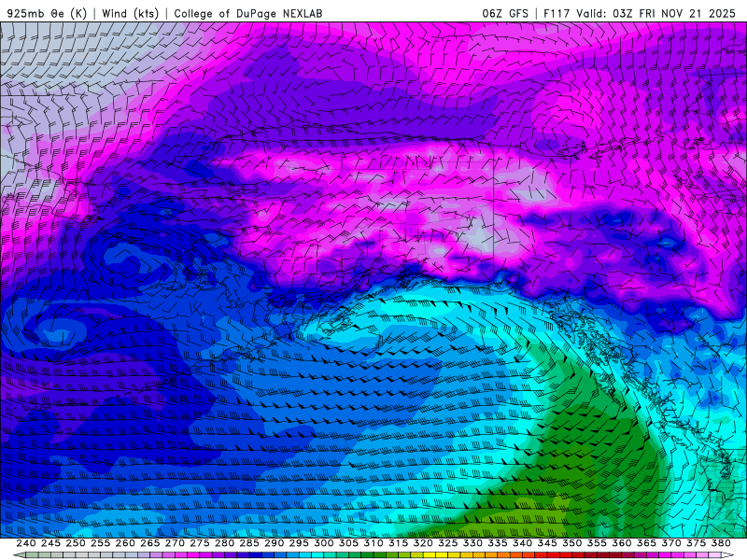The width and height of the screenshot is (747, 560).
Task: Click the 310 value on the legend
Action: tap(373, 543)
